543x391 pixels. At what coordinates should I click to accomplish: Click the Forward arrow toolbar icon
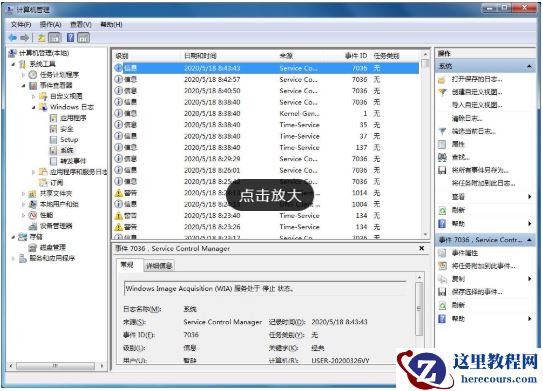click(x=25, y=37)
